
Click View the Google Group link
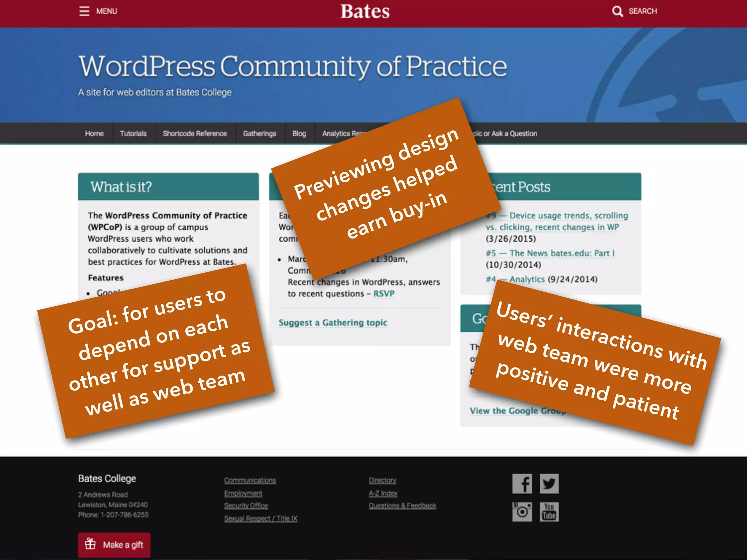(518, 411)
